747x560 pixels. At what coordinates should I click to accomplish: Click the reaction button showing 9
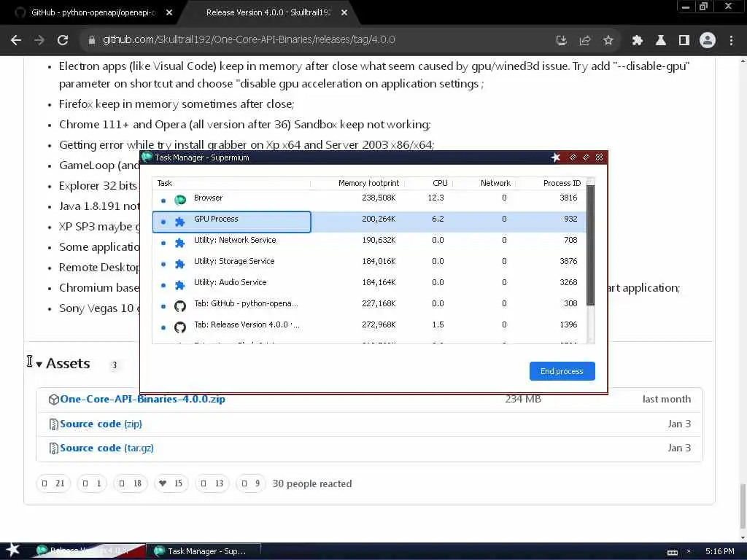coord(251,484)
